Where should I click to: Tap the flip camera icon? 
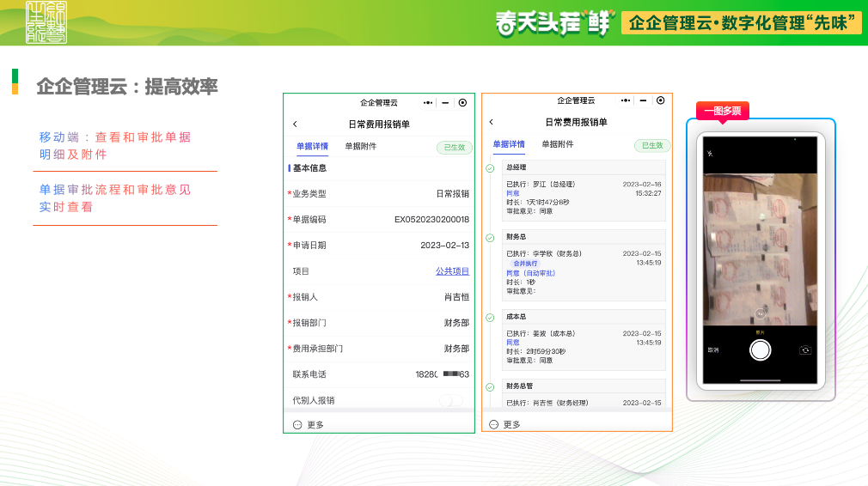(805, 349)
